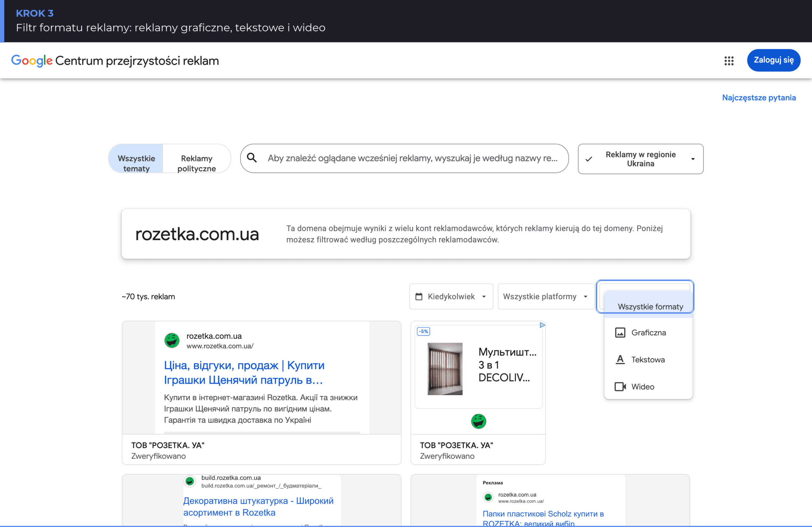Choose the Tekstowa format option
This screenshot has width=812, height=527.
click(648, 360)
